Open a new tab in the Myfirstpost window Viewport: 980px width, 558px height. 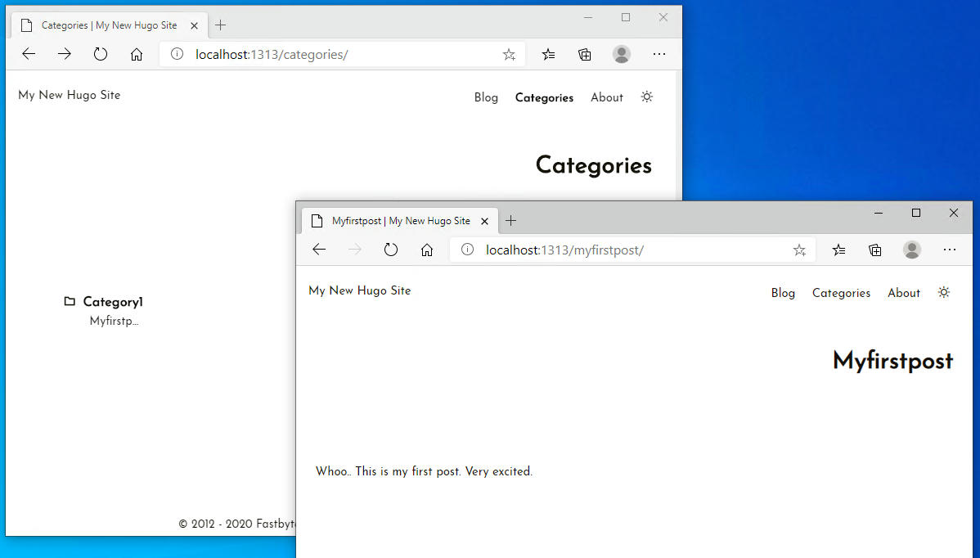click(x=510, y=220)
